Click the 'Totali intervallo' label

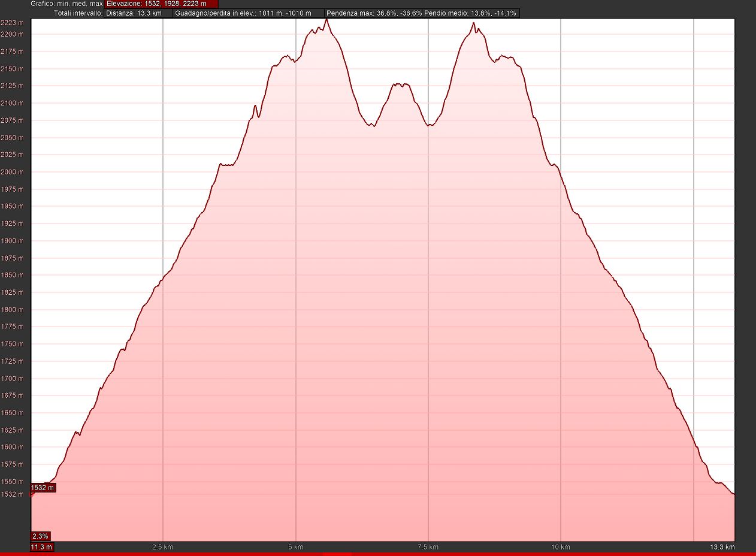[x=78, y=13]
